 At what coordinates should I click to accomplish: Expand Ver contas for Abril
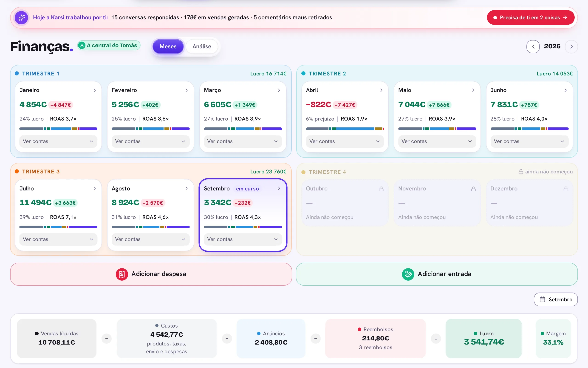[x=345, y=141]
